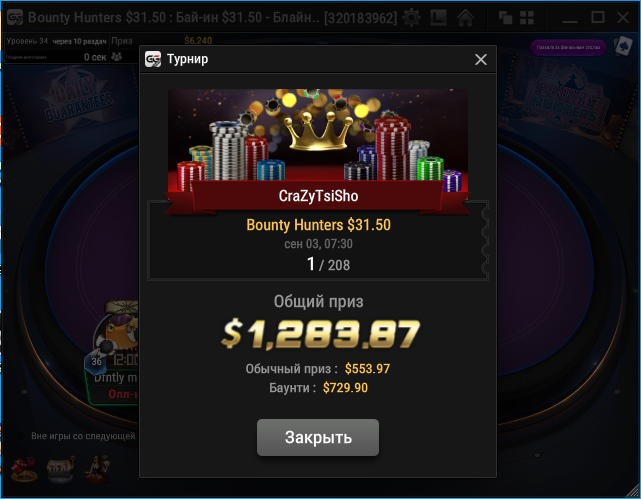
Task: Click the GG logo in title bar
Action: (x=15, y=18)
